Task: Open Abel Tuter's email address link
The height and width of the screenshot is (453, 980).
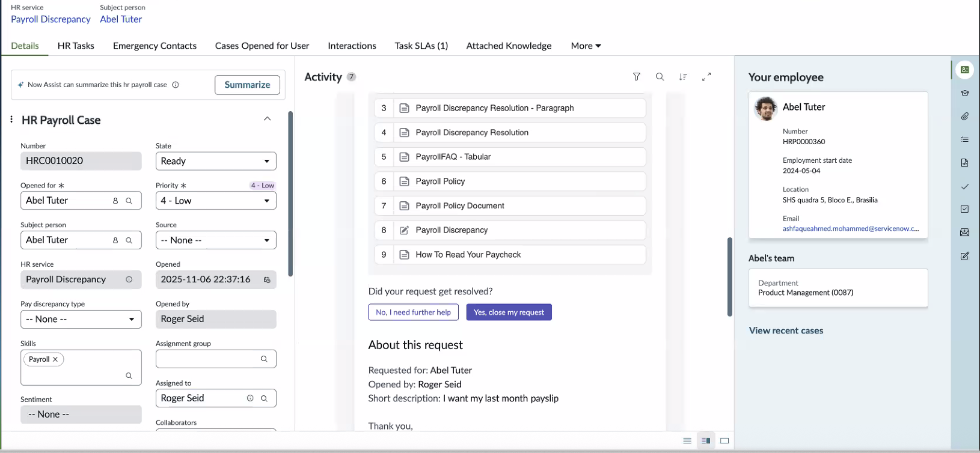Action: [851, 229]
